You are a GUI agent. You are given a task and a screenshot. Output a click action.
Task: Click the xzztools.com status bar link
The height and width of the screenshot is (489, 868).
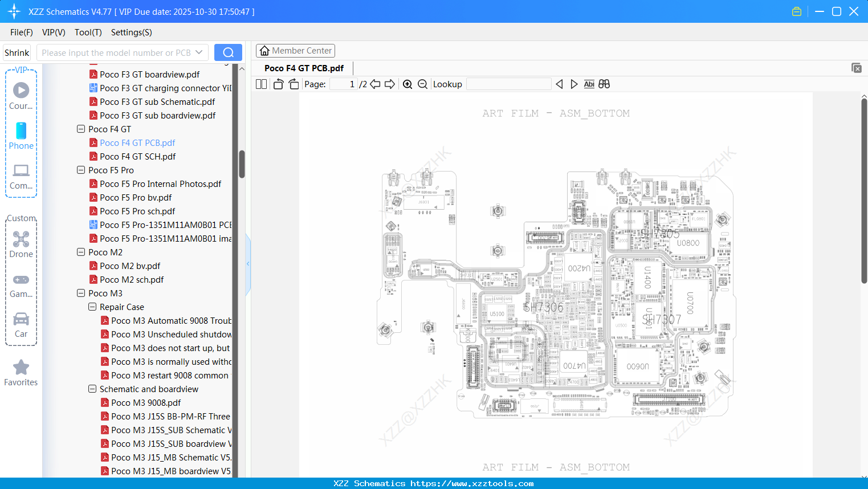click(472, 484)
